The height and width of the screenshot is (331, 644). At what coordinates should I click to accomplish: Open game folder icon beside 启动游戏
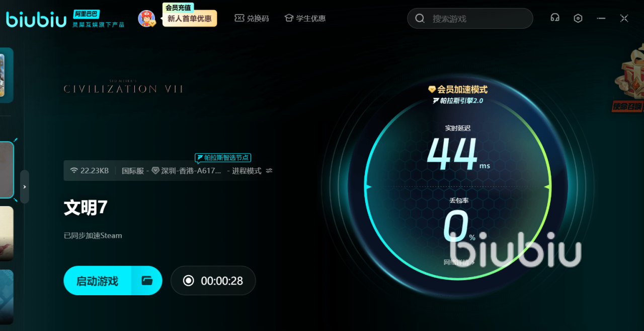point(147,281)
